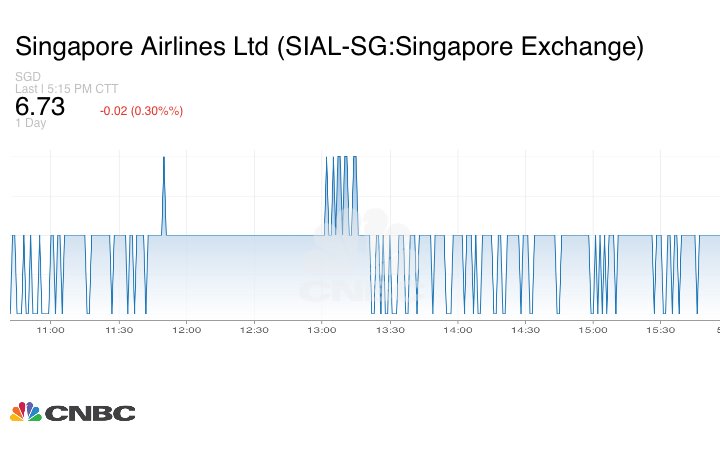Click the Last 5:15 PM CTT timestamp
The image size is (720, 450).
pos(67,89)
